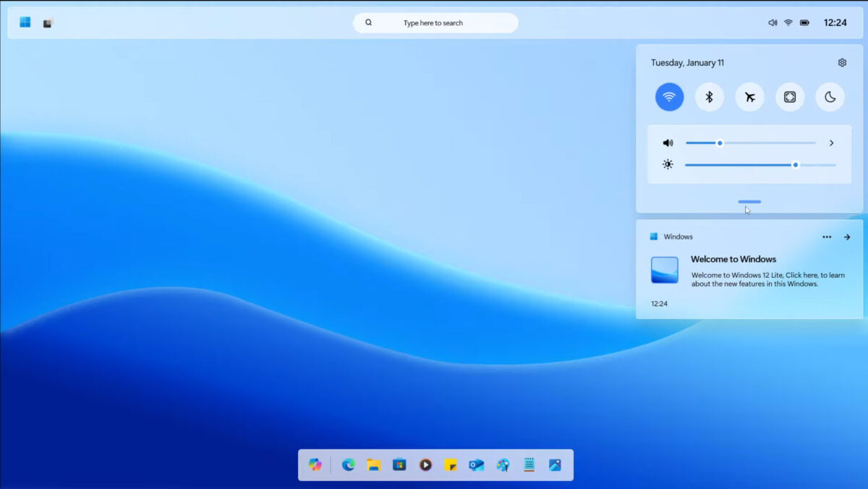Screen dimensions: 868x489
Task: Disable the Wi-Fi toggle in quick settings
Action: (668, 96)
